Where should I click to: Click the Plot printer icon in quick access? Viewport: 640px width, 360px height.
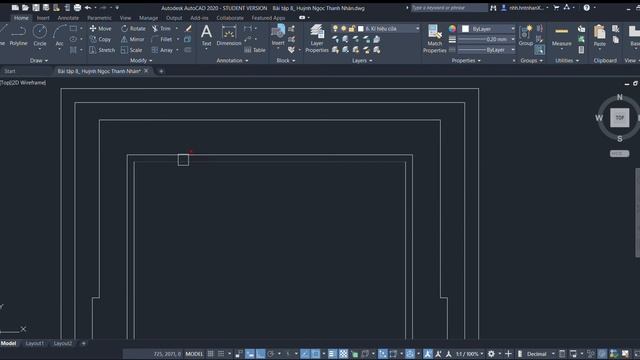pos(77,7)
